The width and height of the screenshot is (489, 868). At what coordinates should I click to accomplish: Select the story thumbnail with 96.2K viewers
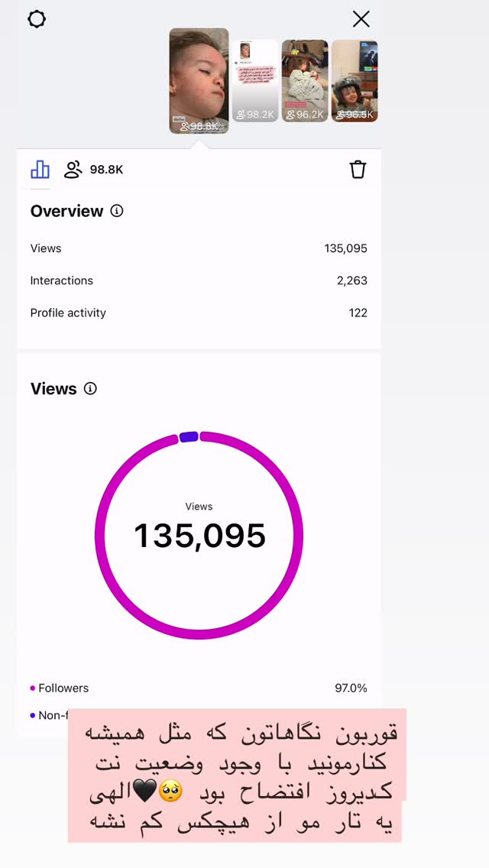point(305,81)
